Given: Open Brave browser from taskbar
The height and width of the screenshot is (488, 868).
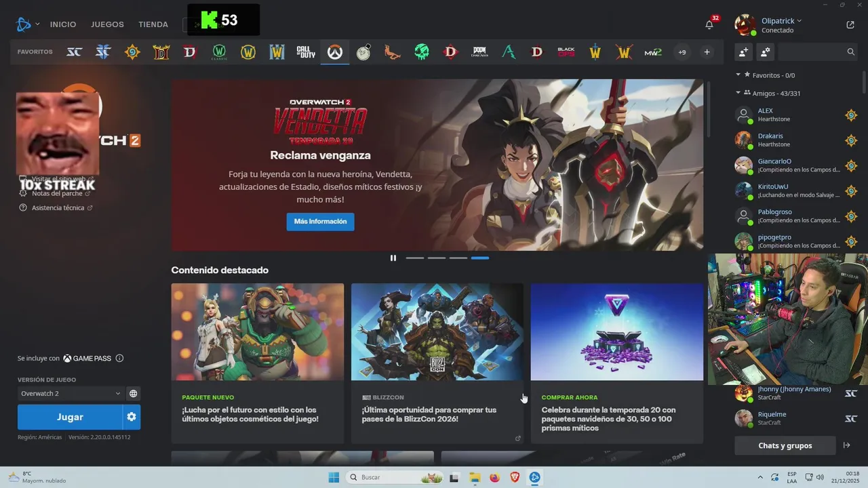Looking at the screenshot, I should pos(515,477).
